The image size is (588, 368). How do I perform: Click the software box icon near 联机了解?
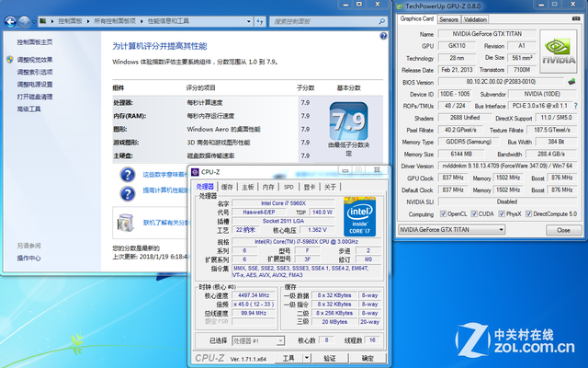tap(125, 223)
